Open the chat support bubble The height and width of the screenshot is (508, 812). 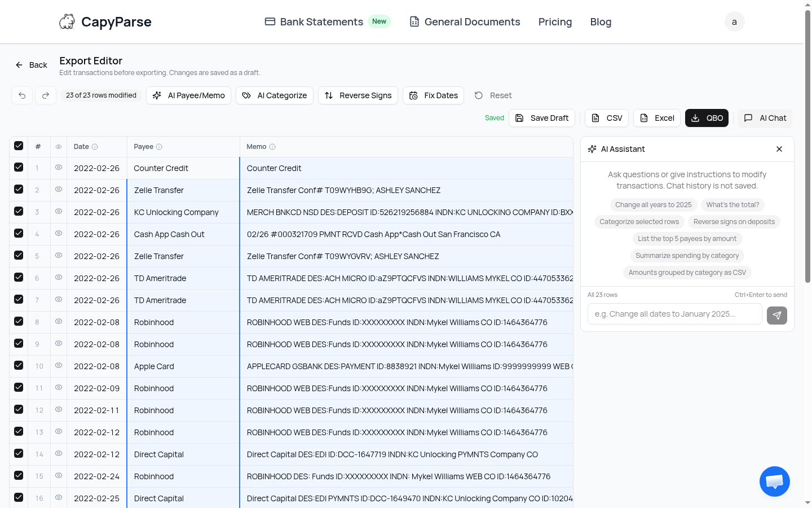pyautogui.click(x=774, y=481)
